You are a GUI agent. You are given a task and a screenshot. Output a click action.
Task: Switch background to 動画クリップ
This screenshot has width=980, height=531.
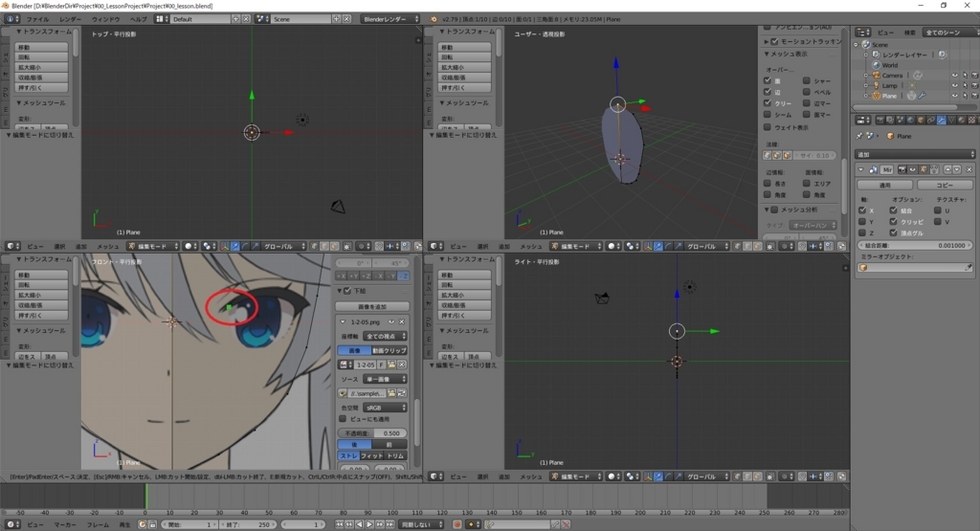tap(390, 350)
